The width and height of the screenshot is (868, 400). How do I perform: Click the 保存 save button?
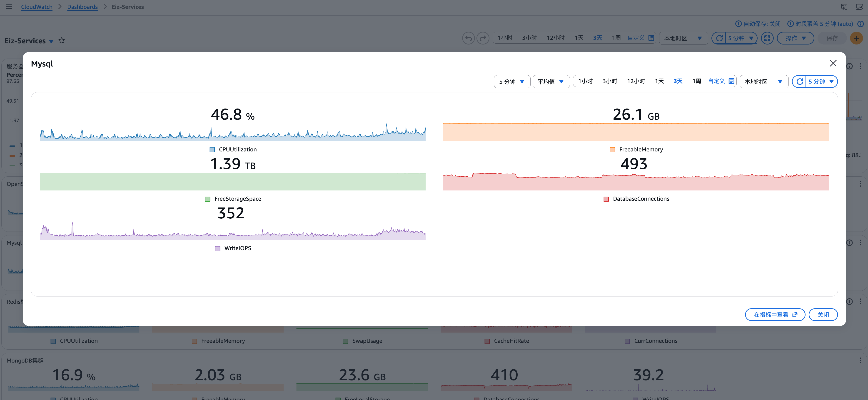tap(832, 38)
